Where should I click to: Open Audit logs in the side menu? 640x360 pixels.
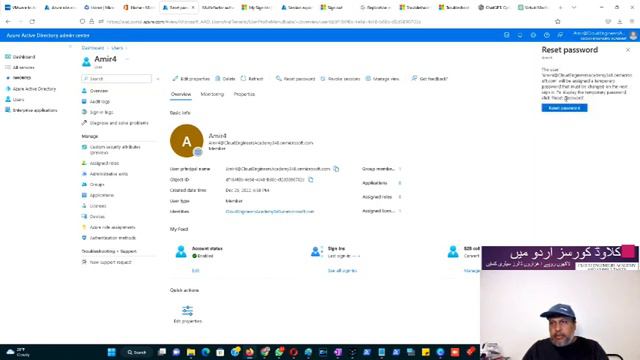coord(100,101)
